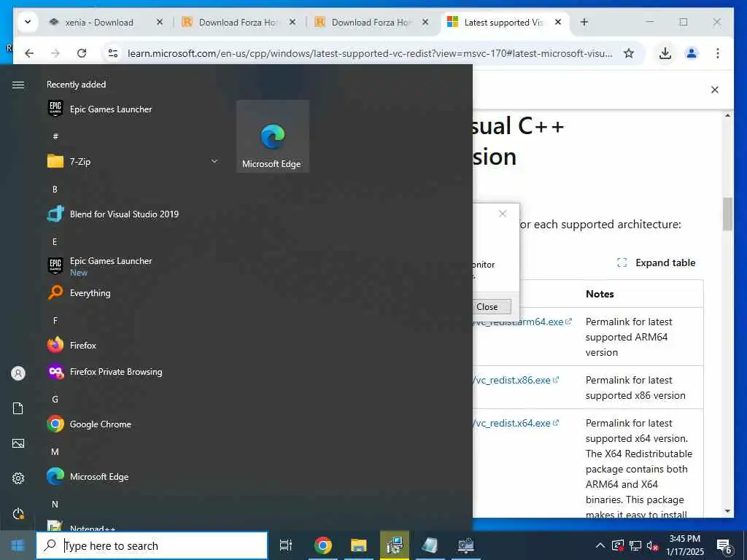Screen dimensions: 747x560
Task: Open a new Chrome tab
Action: [584, 23]
